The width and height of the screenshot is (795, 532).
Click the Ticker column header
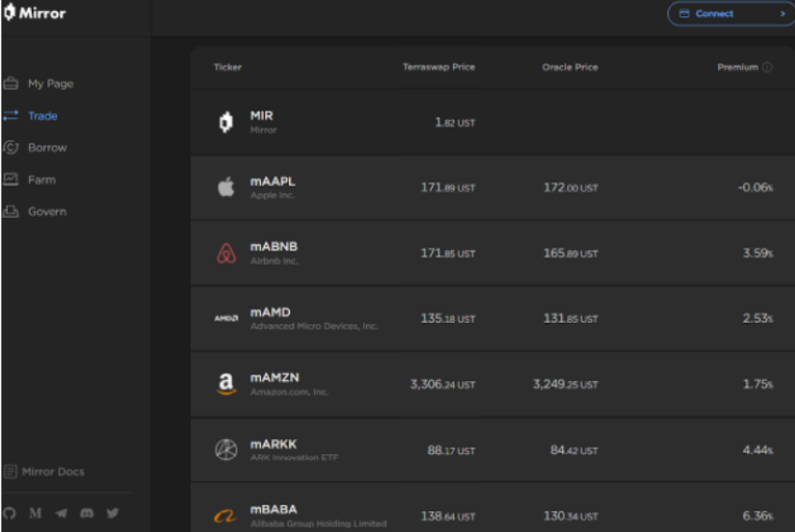pos(228,68)
